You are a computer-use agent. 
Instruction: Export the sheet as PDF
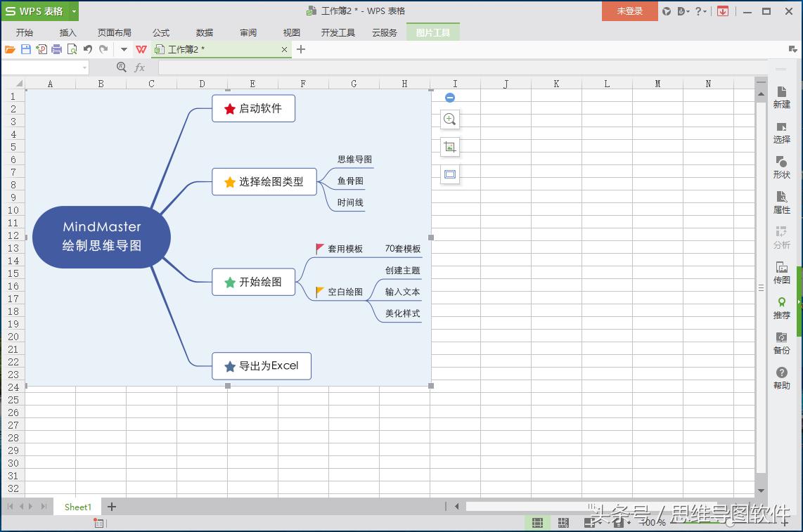(42, 49)
